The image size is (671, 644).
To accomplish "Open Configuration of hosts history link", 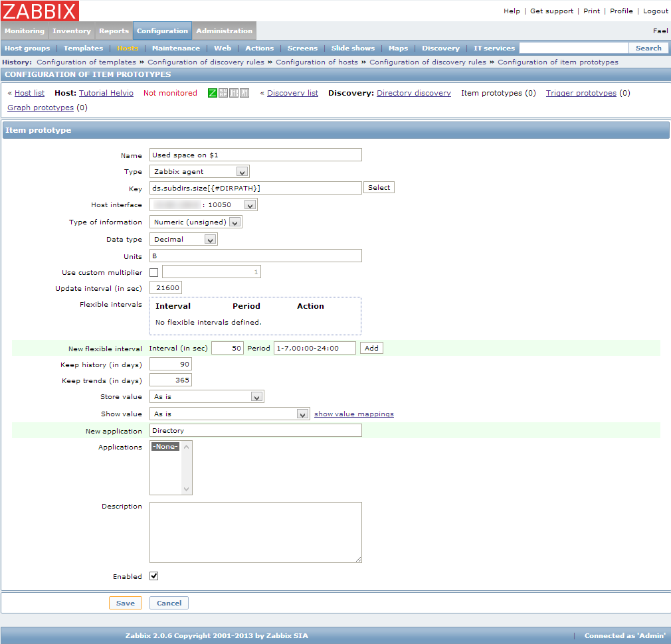I will click(317, 62).
